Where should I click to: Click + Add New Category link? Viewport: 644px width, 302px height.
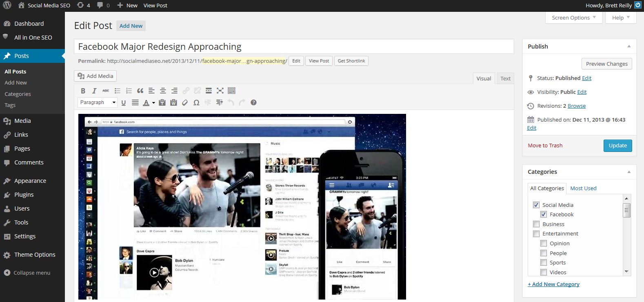pyautogui.click(x=553, y=284)
